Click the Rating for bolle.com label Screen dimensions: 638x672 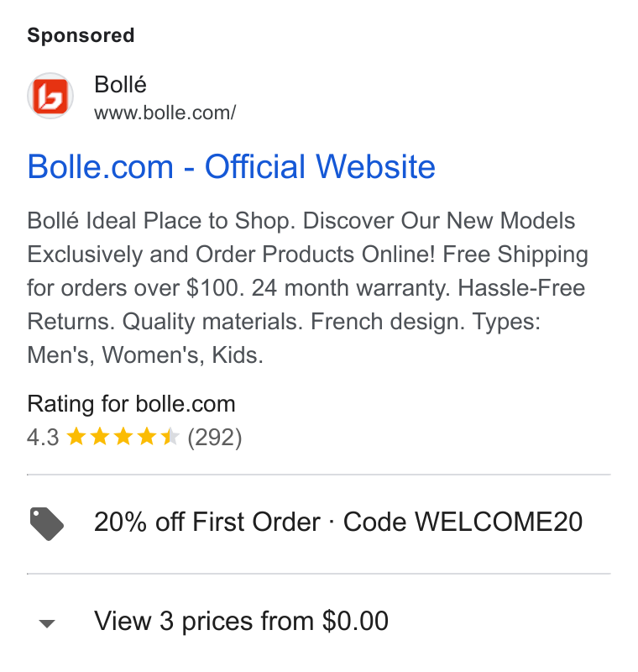coord(132,404)
